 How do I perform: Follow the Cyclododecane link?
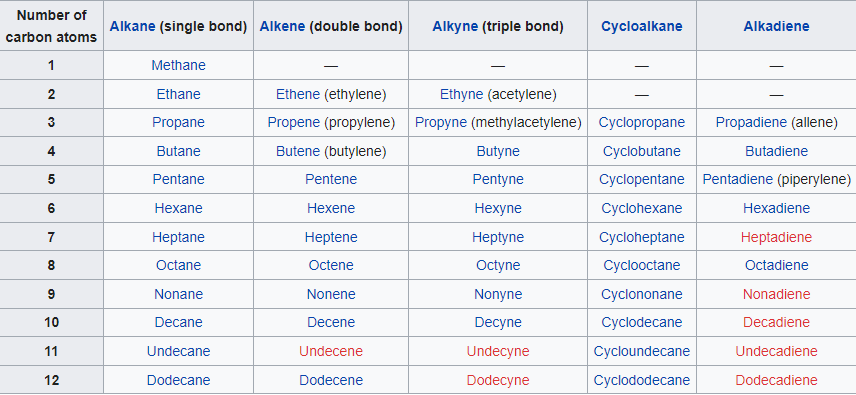[x=641, y=380]
